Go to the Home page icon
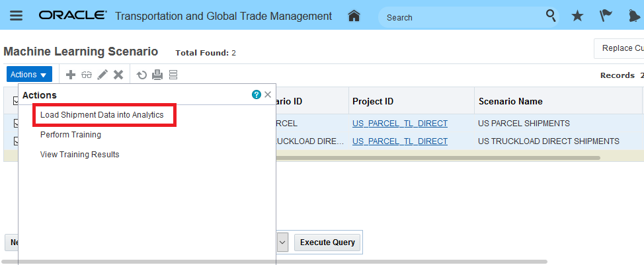Screen dimensions: 644x265 pyautogui.click(x=354, y=16)
